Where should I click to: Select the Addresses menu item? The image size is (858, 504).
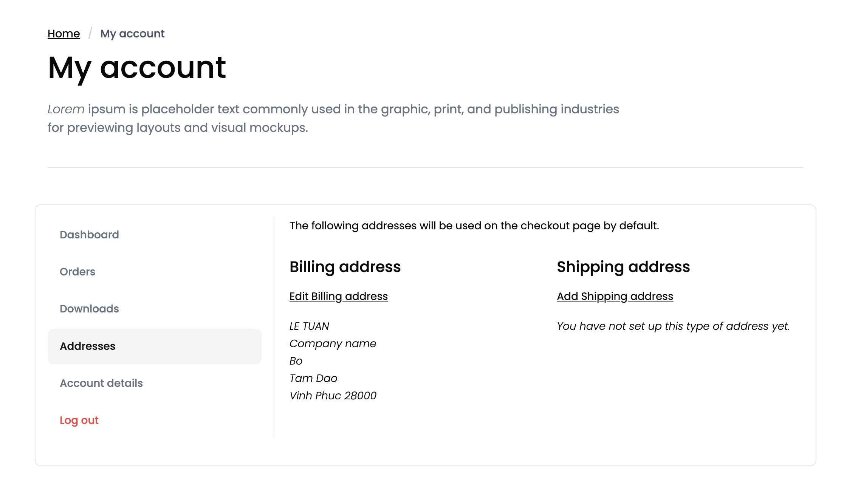[x=88, y=346]
